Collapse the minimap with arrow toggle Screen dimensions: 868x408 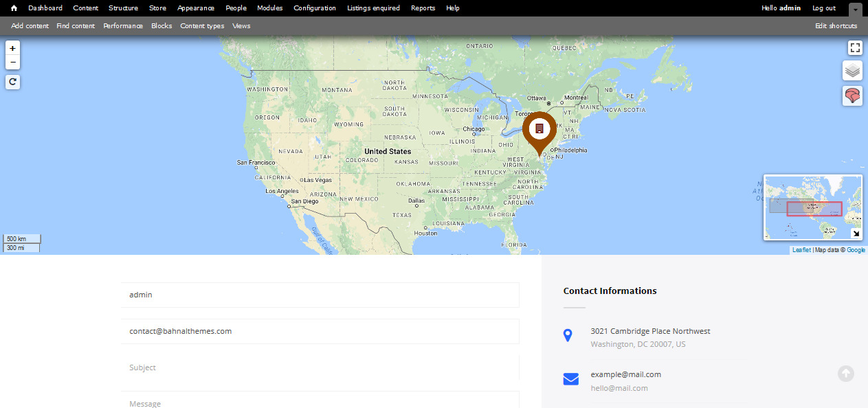tap(856, 234)
